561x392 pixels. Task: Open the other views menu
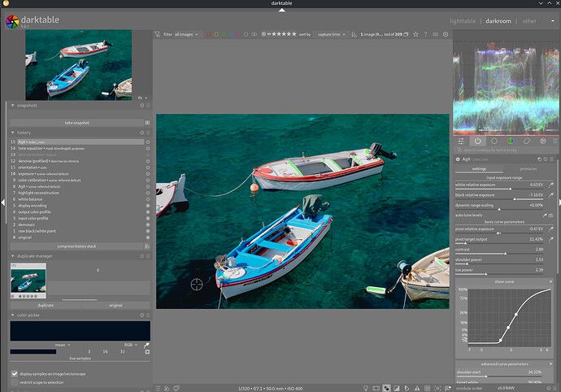[x=529, y=21]
